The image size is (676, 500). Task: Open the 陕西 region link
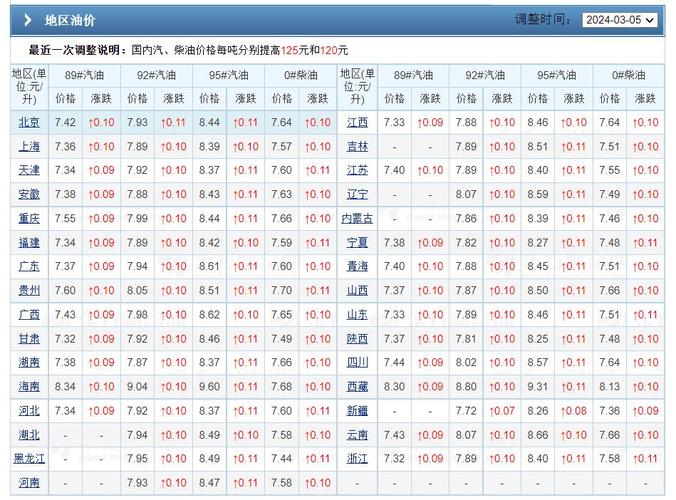click(x=357, y=339)
